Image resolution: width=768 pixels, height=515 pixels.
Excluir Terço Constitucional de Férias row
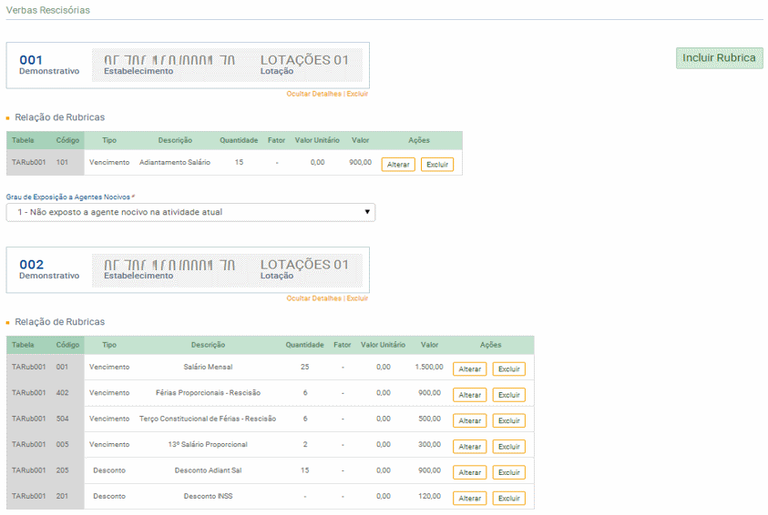[509, 421]
